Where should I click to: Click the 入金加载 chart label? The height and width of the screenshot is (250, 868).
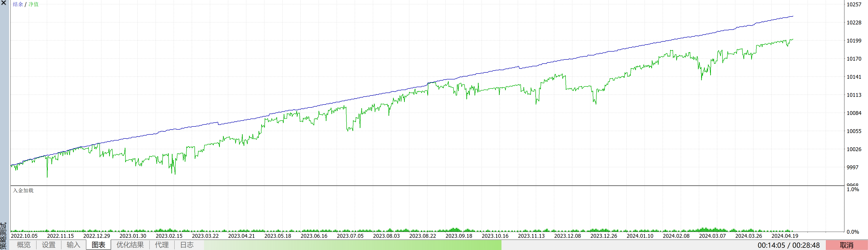point(23,190)
